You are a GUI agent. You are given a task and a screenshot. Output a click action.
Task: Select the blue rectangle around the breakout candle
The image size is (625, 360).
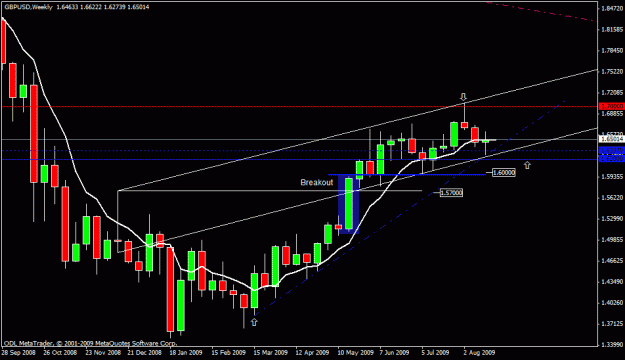tap(349, 204)
